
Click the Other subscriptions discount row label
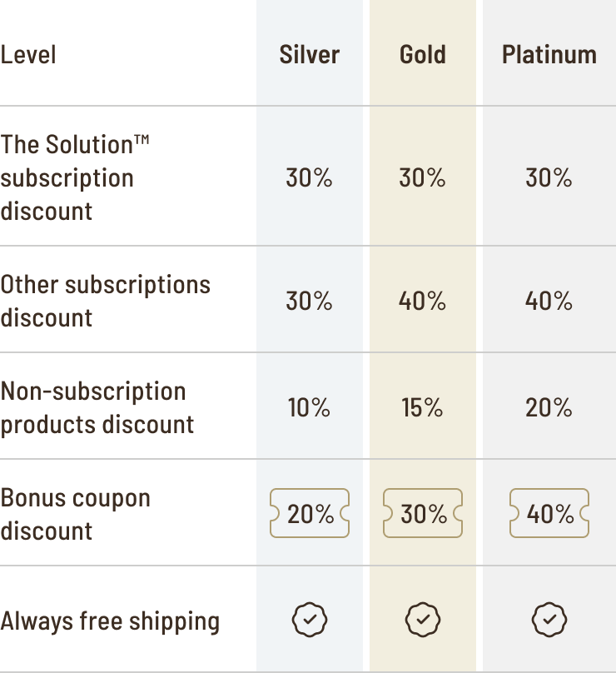[105, 301]
